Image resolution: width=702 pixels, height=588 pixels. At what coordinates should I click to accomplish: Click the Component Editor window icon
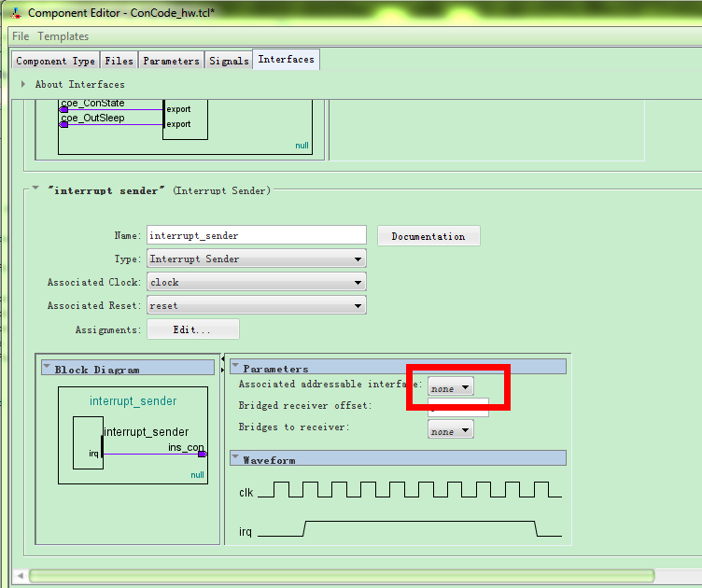coord(16,12)
